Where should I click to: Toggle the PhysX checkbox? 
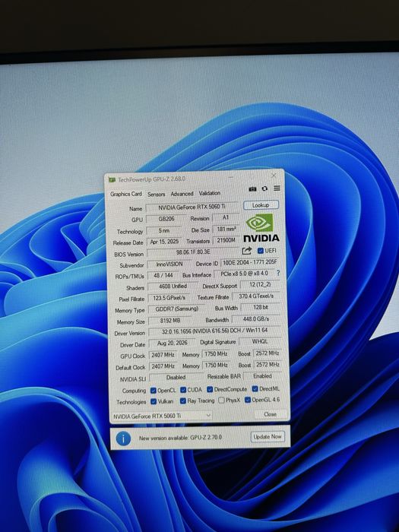pos(222,401)
